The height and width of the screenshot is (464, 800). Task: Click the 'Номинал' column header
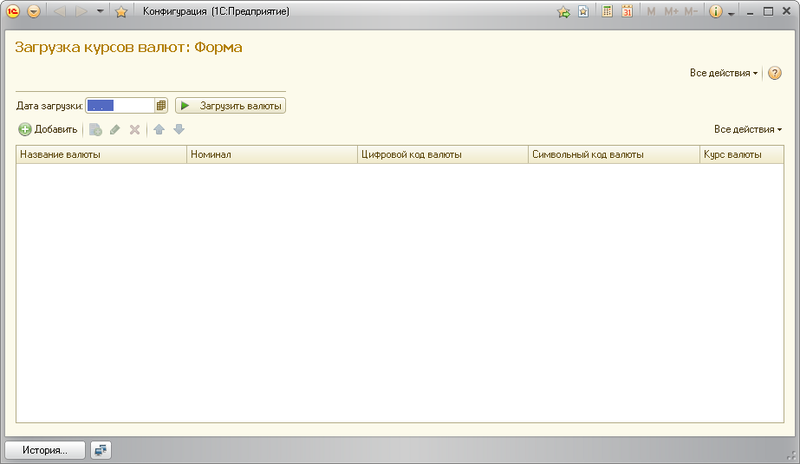(272, 155)
